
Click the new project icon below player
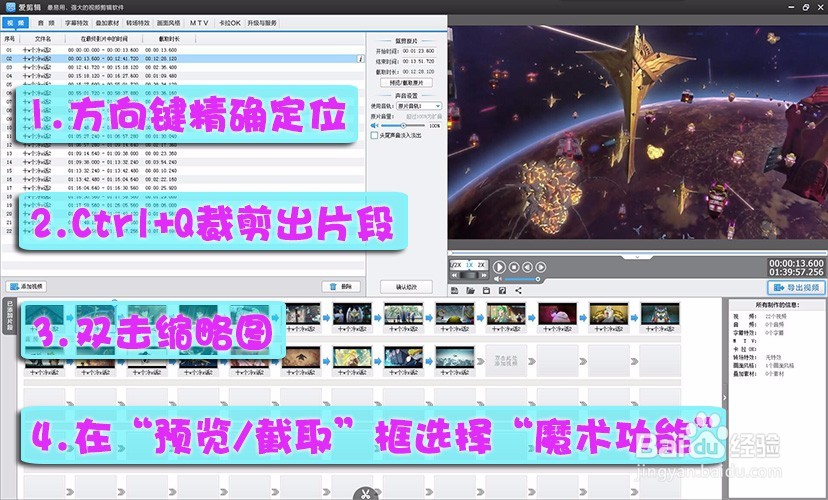tap(455, 290)
